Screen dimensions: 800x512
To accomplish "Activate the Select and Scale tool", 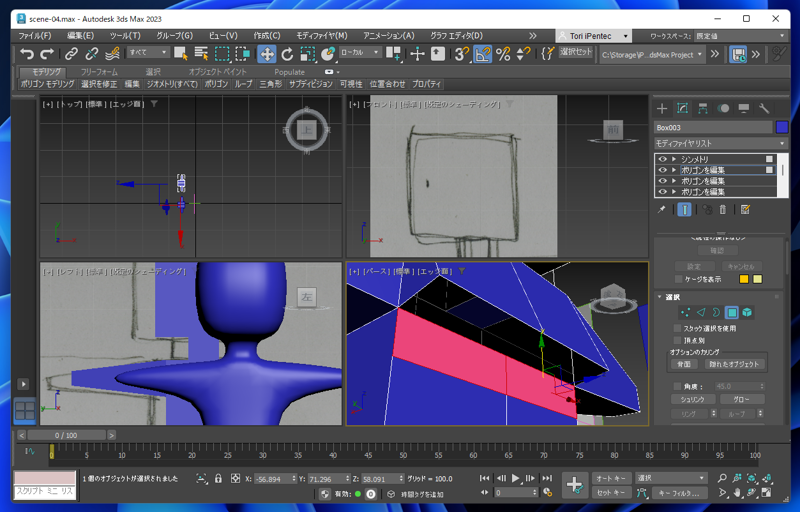I will pos(308,54).
